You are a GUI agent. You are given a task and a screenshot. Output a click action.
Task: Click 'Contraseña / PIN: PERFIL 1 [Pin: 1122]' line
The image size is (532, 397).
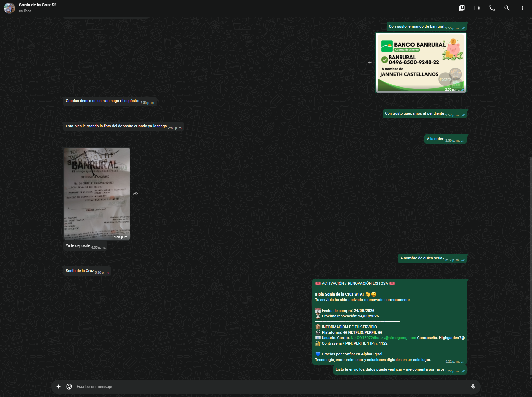[352, 343]
